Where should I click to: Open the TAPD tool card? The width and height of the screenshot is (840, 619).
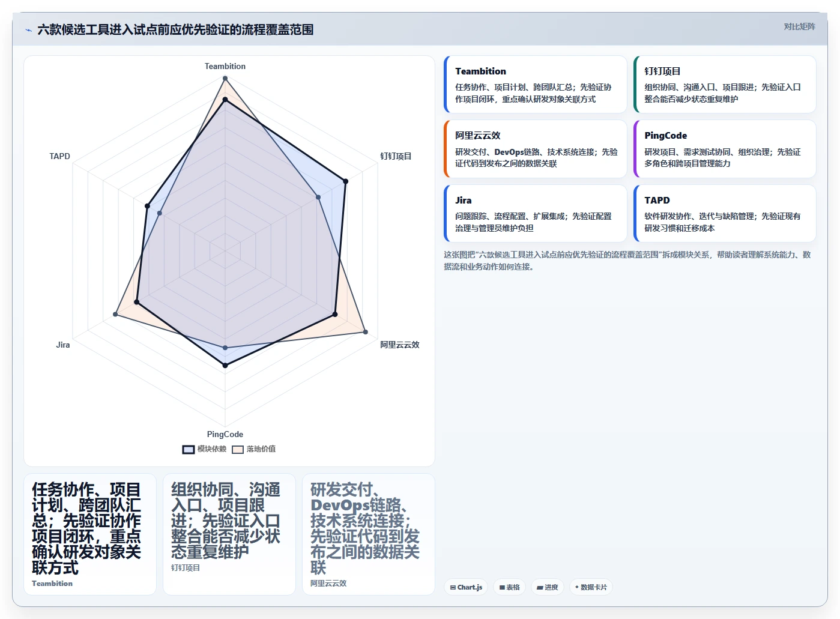pyautogui.click(x=725, y=213)
